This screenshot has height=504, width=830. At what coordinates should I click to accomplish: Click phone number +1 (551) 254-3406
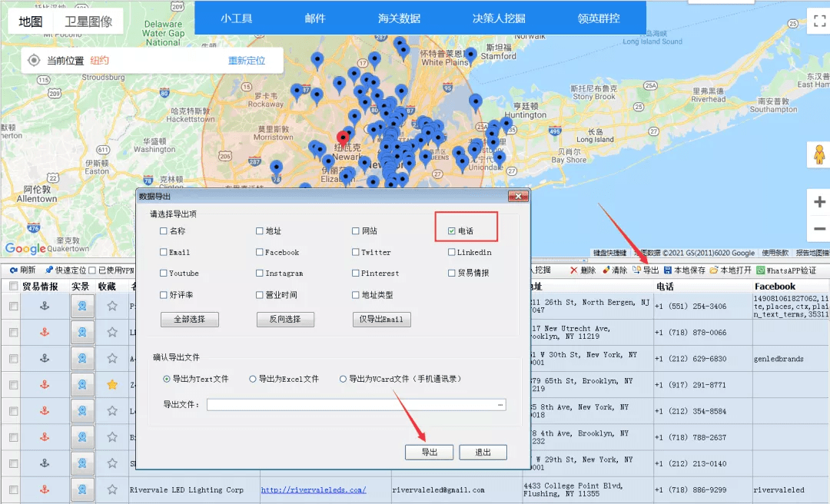[x=690, y=307]
